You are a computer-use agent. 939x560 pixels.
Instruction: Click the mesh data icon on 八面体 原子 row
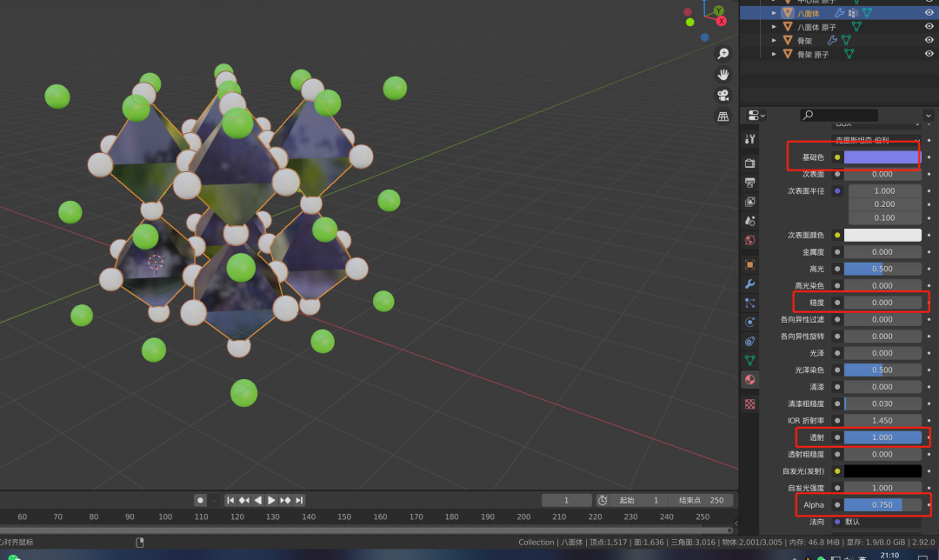pyautogui.click(x=856, y=26)
